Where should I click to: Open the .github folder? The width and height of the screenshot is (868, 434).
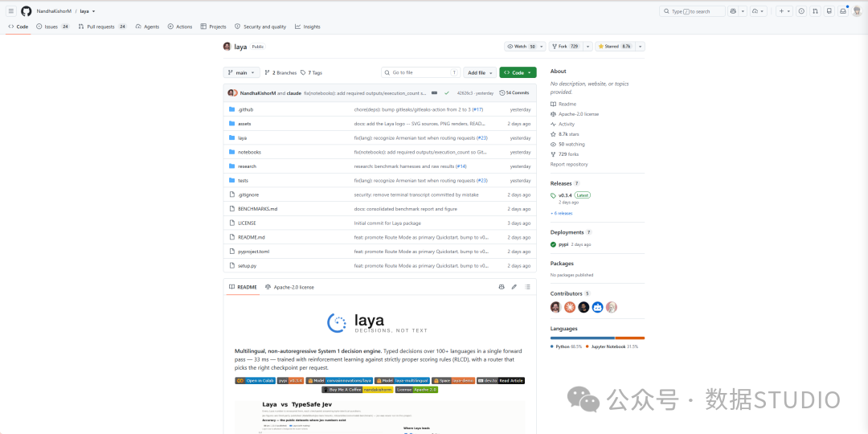click(245, 109)
